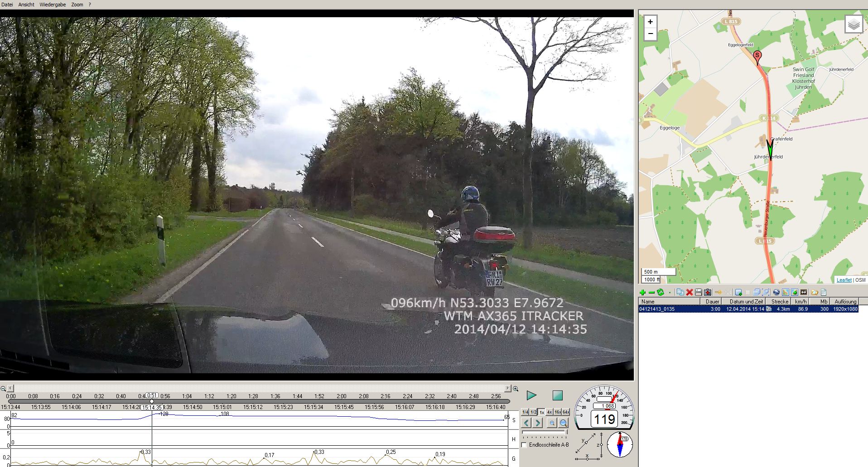Viewport: 868px width, 467px height.
Task: Add a video file with green plus
Action: click(x=642, y=293)
